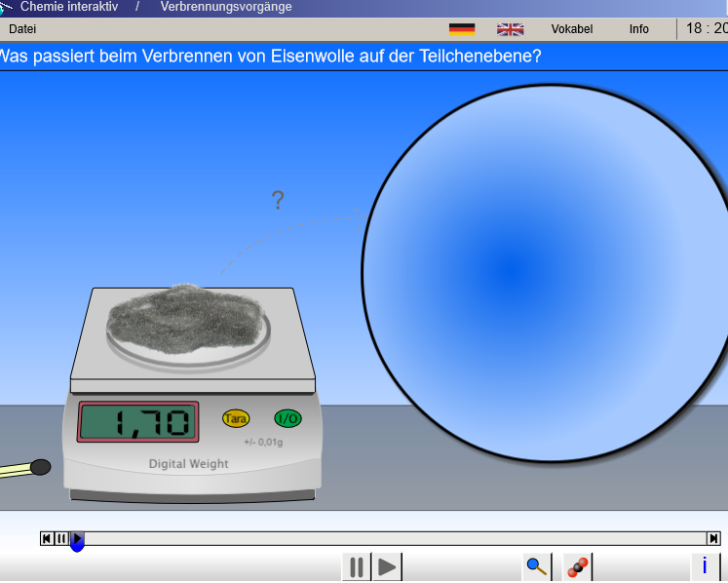Open the molecule particle model view

tap(578, 566)
